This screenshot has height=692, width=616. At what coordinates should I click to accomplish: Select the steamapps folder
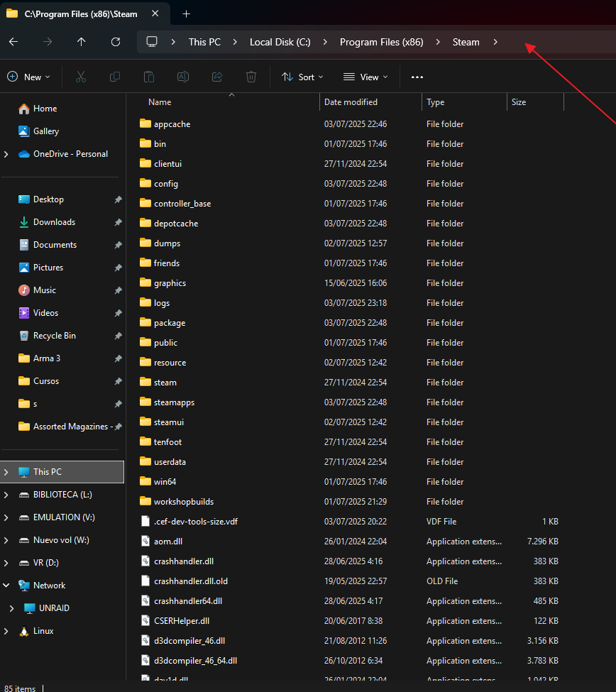click(174, 402)
